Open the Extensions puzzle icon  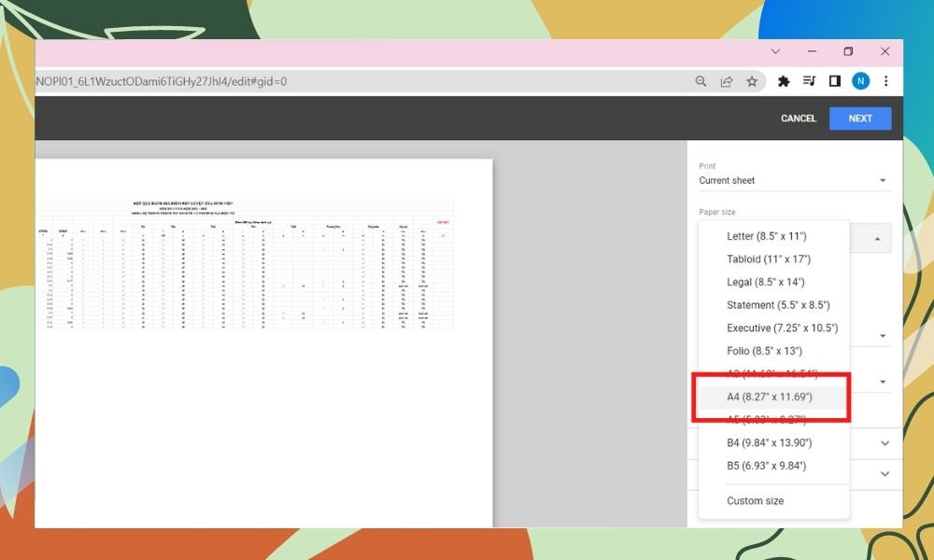pyautogui.click(x=784, y=81)
